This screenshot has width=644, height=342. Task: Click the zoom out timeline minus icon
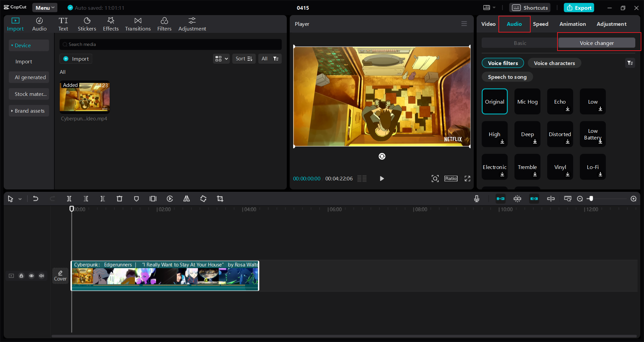point(580,199)
